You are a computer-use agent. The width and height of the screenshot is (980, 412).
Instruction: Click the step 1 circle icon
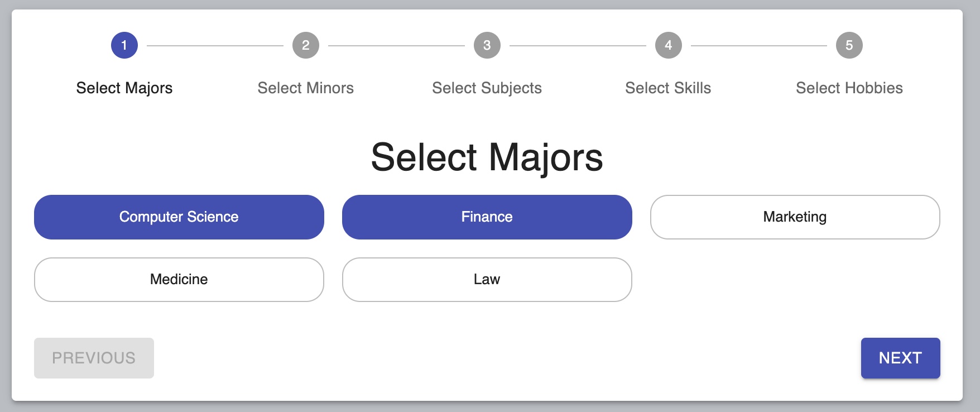tap(124, 45)
